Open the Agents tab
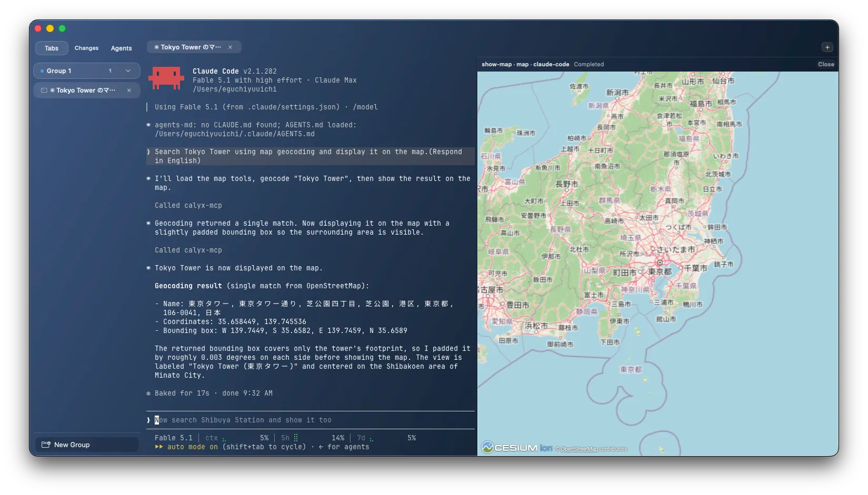Screen dimensions: 868x495 tap(121, 48)
